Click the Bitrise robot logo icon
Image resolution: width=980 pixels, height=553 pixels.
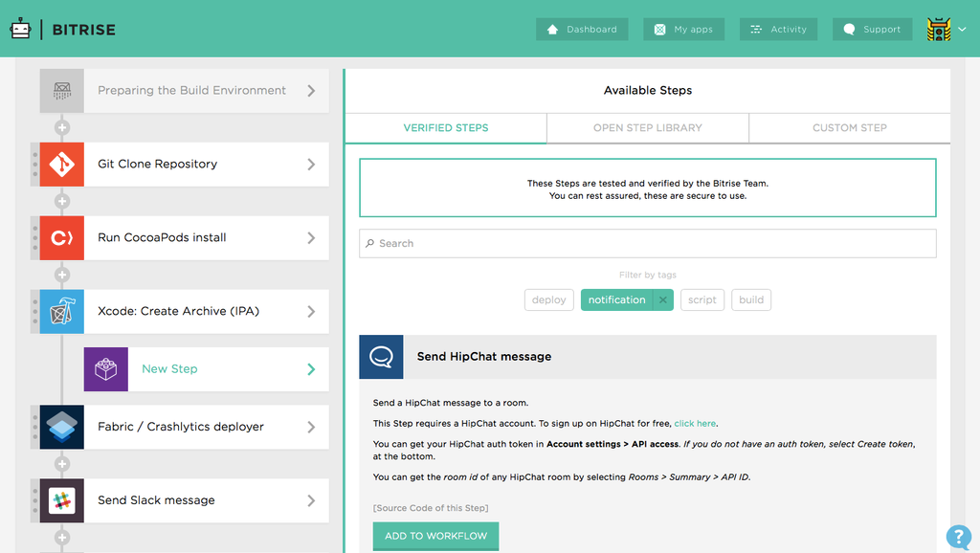click(x=21, y=29)
